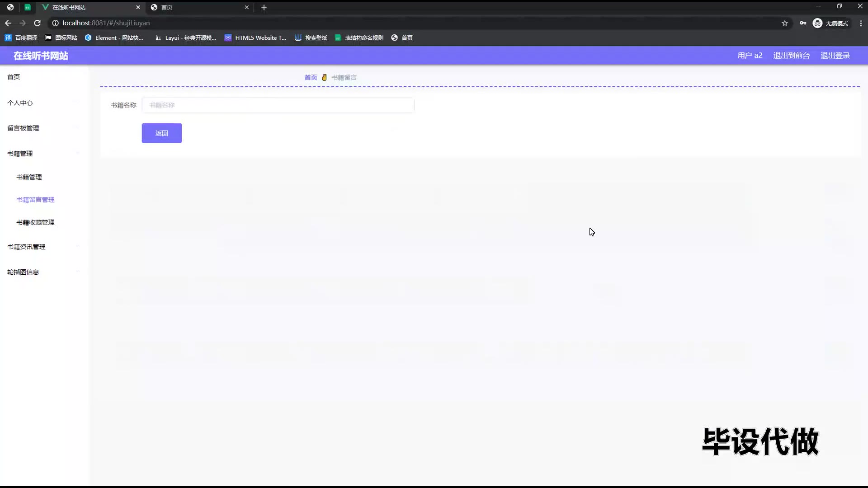Screen dimensions: 868x488
Task: Click the 退出登录 link
Action: [x=835, y=56]
